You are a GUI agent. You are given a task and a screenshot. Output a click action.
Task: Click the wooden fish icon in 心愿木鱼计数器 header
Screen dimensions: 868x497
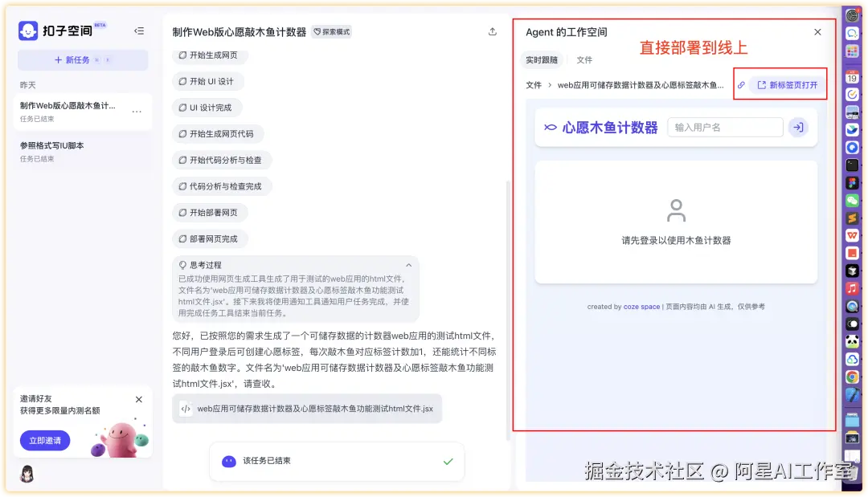pos(550,127)
